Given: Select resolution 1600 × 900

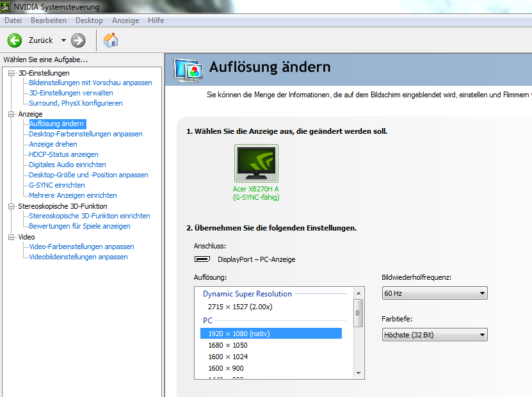Looking at the screenshot, I should click(226, 368).
